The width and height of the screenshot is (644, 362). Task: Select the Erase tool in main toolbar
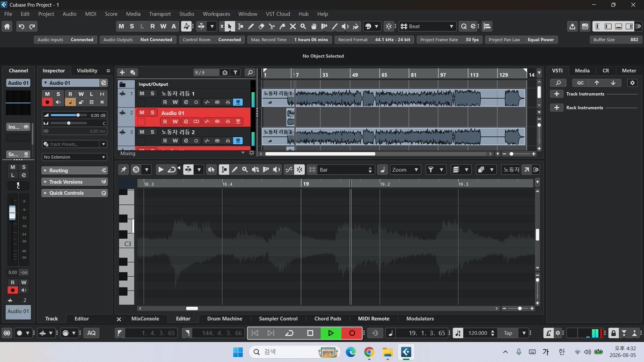click(x=261, y=26)
